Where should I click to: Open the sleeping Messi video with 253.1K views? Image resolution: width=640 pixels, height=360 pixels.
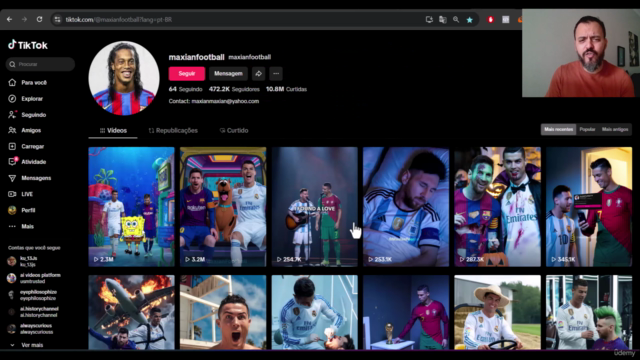tap(406, 207)
